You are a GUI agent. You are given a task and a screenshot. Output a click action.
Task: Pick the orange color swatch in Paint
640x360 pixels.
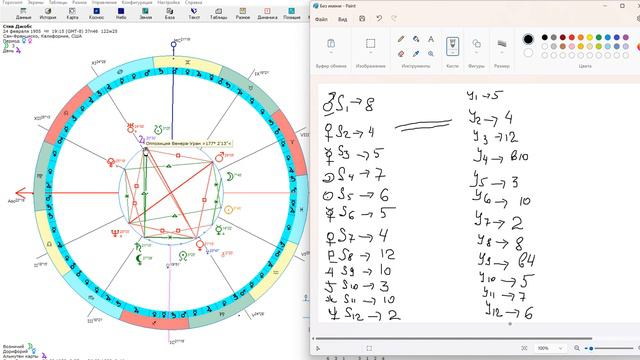point(580,37)
